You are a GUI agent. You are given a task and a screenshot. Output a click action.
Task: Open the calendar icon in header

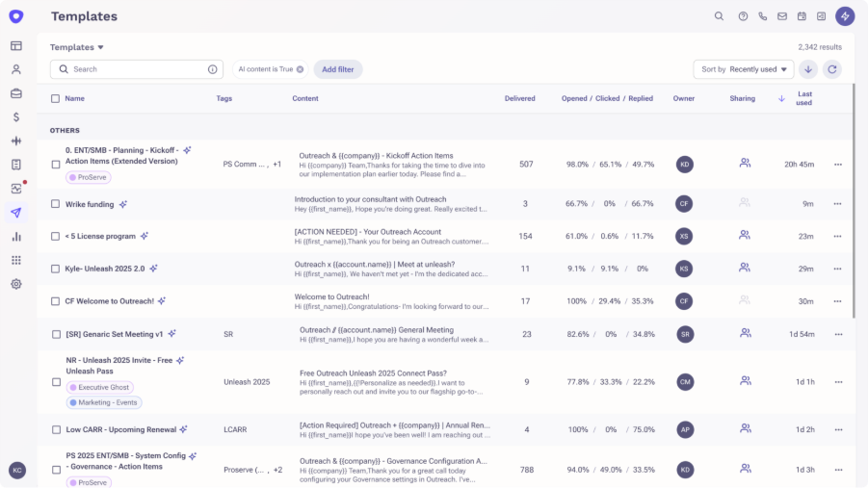(x=802, y=16)
